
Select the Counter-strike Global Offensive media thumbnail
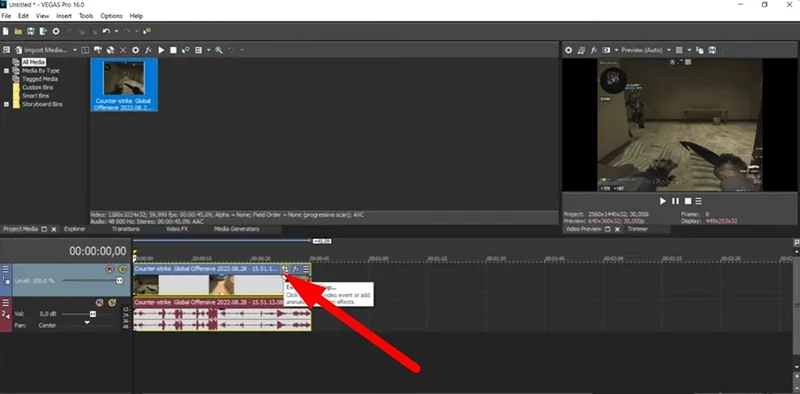tap(123, 85)
